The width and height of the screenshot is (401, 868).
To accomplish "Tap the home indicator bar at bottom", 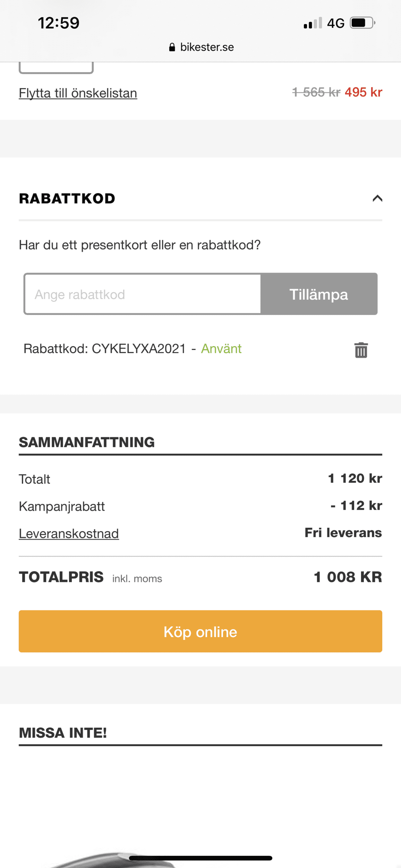I will [200, 858].
